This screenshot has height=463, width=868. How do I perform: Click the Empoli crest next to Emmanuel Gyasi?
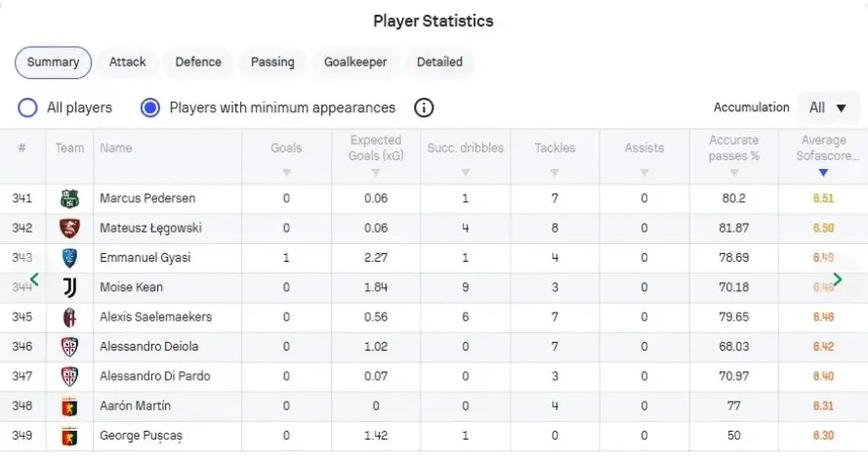tap(69, 257)
